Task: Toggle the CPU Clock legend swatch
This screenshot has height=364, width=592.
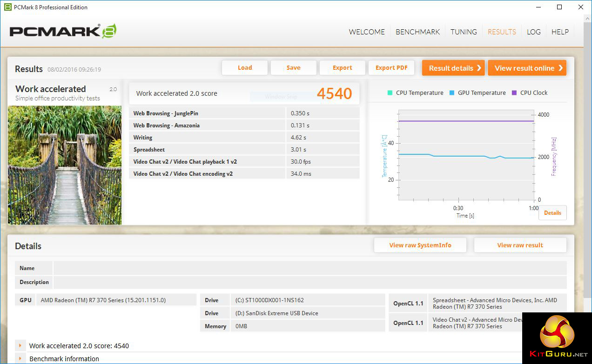Action: coord(514,93)
